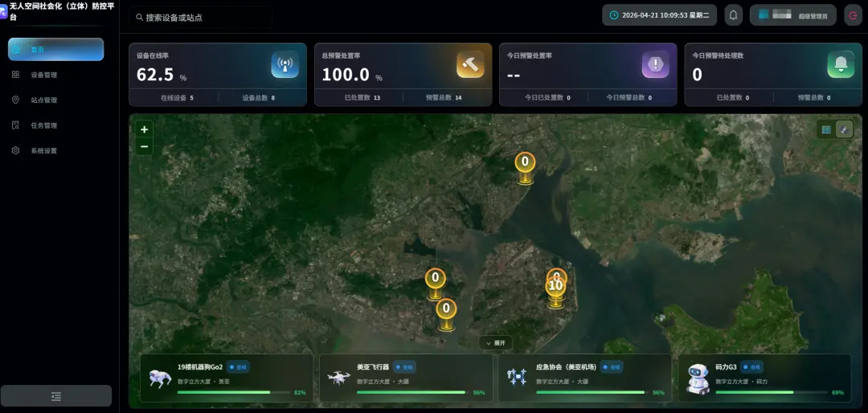Click the map zoom out minus button
This screenshot has height=413, width=868.
(144, 146)
